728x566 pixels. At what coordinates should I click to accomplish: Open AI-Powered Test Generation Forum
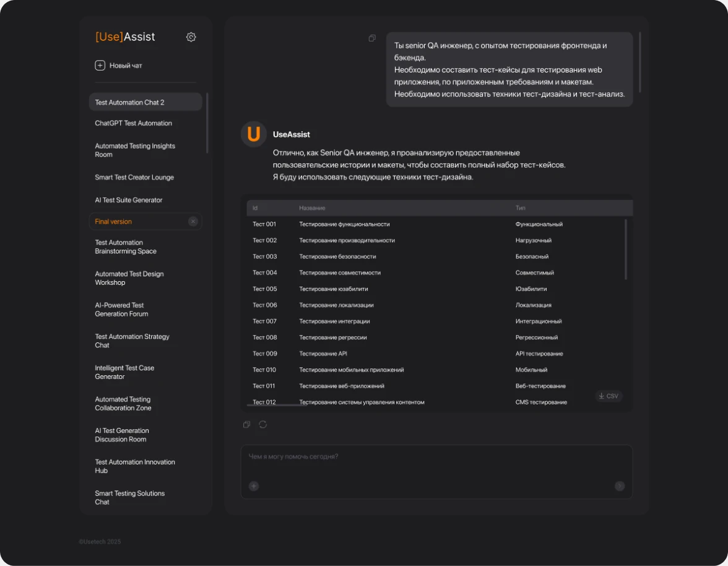[121, 309]
